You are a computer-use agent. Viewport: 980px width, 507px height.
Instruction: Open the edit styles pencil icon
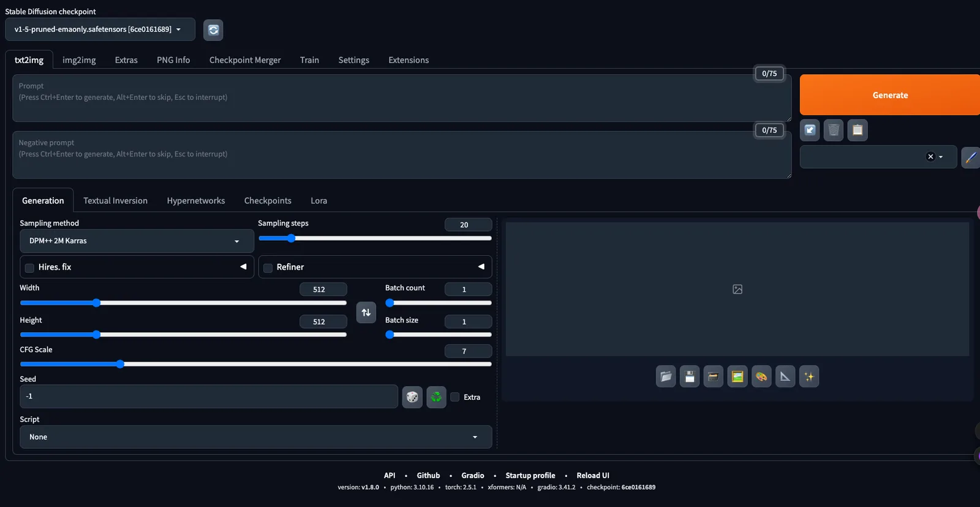click(971, 158)
